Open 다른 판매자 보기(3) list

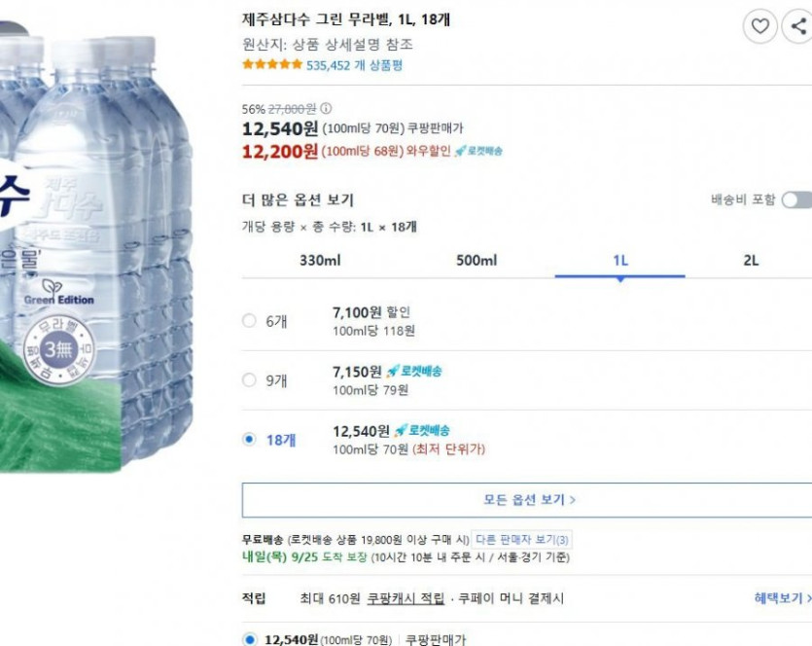pyautogui.click(x=523, y=539)
